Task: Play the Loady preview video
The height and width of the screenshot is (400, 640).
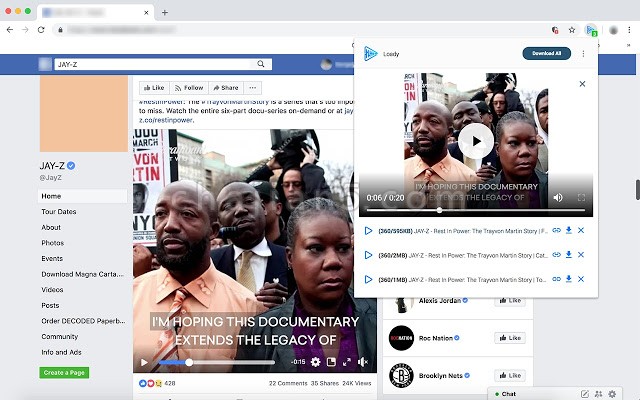Action: coord(476,141)
